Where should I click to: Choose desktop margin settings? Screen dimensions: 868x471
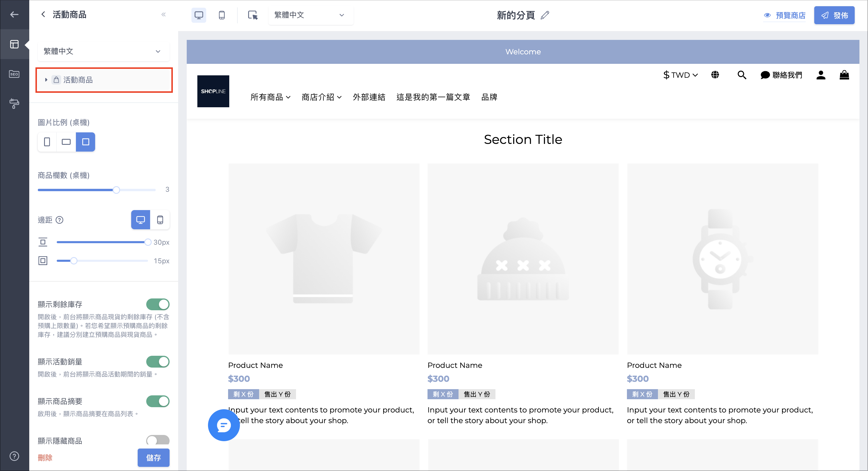[x=141, y=220]
